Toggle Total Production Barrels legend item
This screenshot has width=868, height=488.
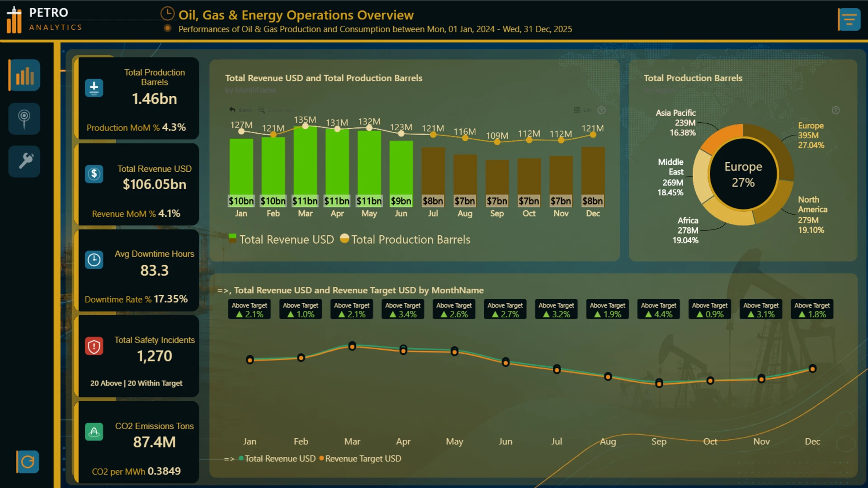pyautogui.click(x=406, y=239)
